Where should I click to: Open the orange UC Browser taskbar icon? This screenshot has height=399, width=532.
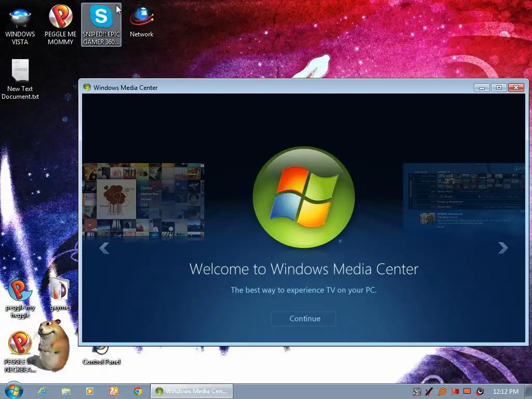click(113, 391)
